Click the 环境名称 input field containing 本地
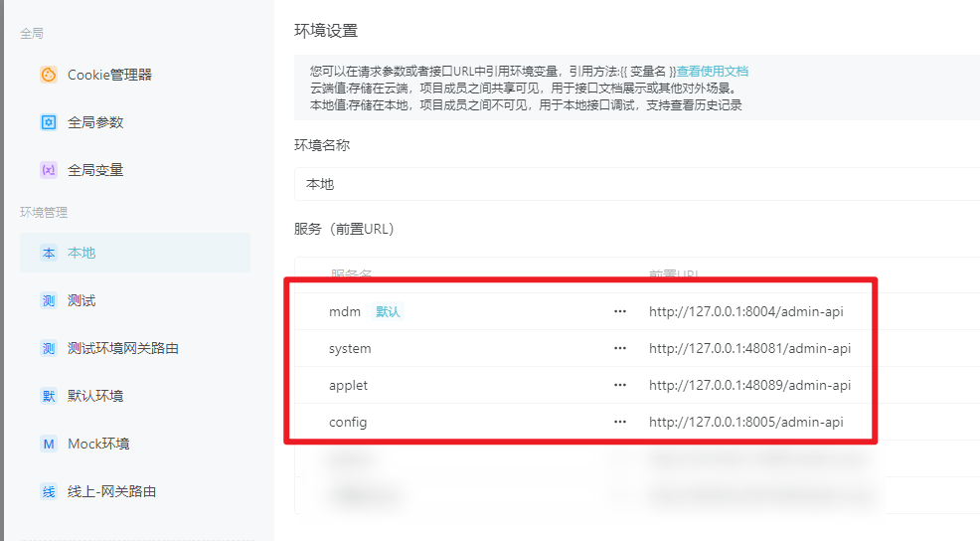 637,184
